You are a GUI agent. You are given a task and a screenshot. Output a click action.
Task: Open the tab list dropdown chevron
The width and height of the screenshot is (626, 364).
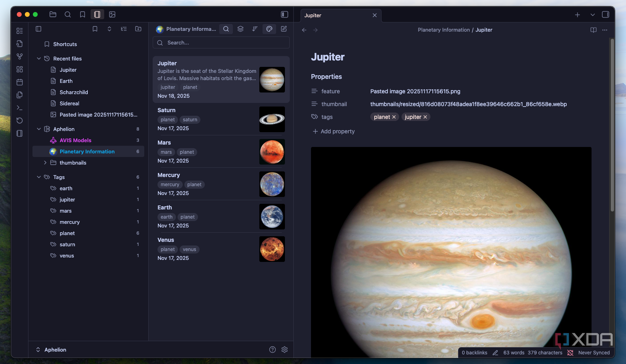[592, 15]
